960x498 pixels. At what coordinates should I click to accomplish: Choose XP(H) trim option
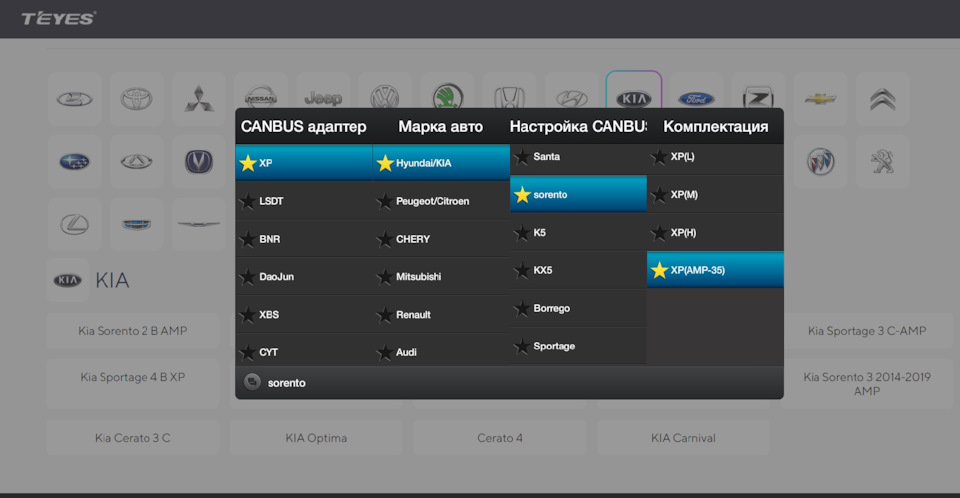click(715, 233)
